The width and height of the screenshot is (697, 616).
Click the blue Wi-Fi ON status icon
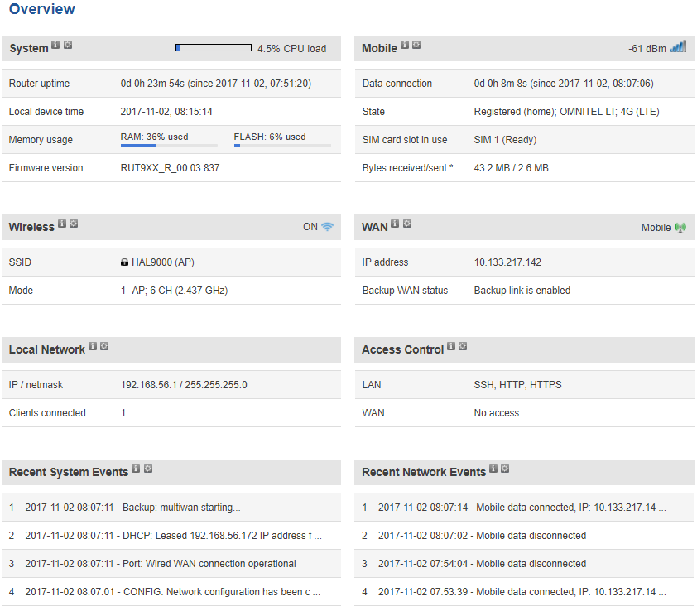pyautogui.click(x=328, y=227)
